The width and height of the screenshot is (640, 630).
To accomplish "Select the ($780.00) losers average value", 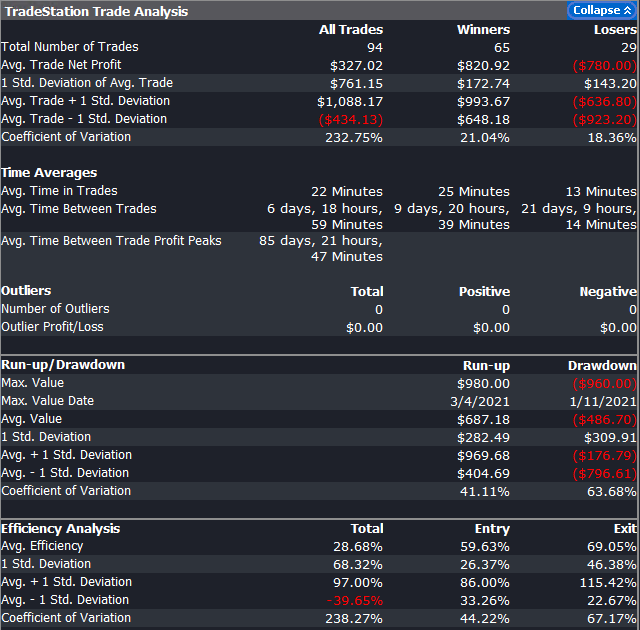I will pyautogui.click(x=604, y=66).
